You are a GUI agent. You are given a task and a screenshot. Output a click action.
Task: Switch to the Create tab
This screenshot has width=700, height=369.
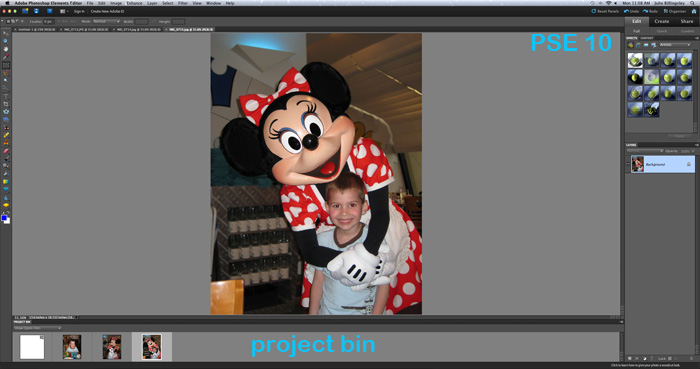pos(662,21)
